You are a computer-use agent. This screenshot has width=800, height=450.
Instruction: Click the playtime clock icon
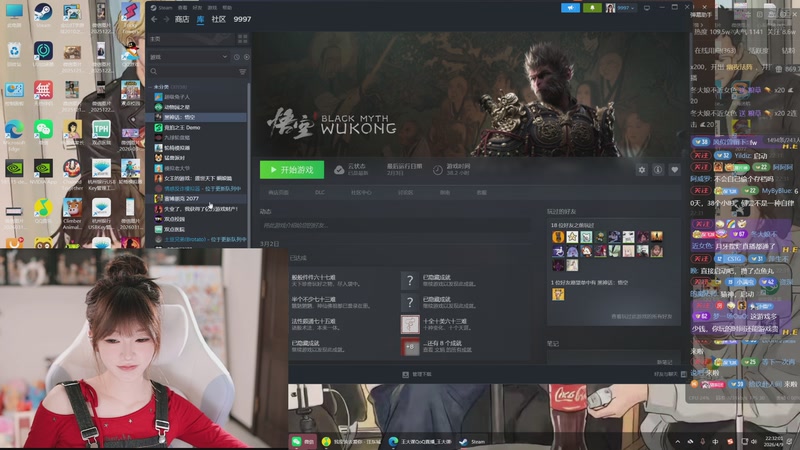(x=438, y=170)
